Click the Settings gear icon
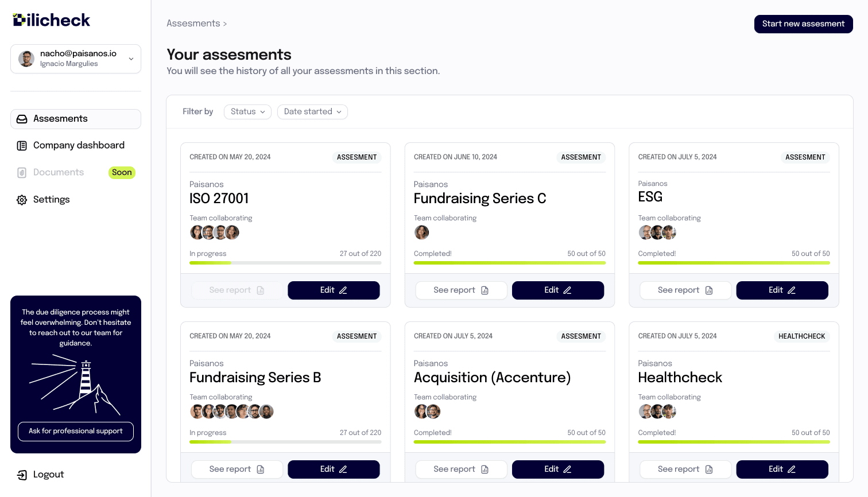868x497 pixels. click(22, 200)
